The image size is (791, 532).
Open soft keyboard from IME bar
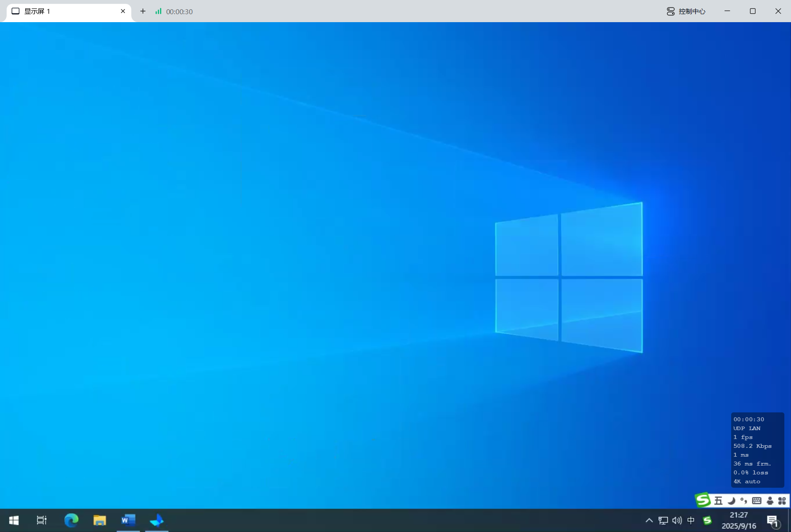point(757,501)
